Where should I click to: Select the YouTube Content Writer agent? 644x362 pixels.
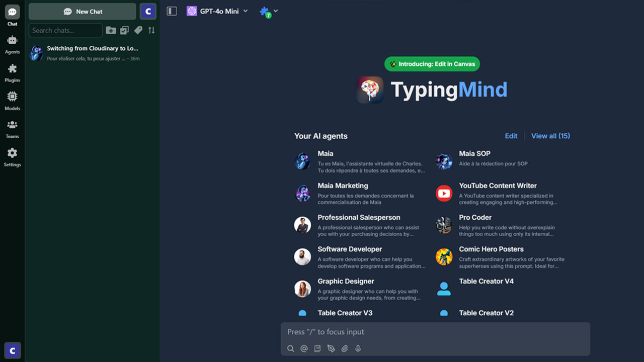[502, 194]
